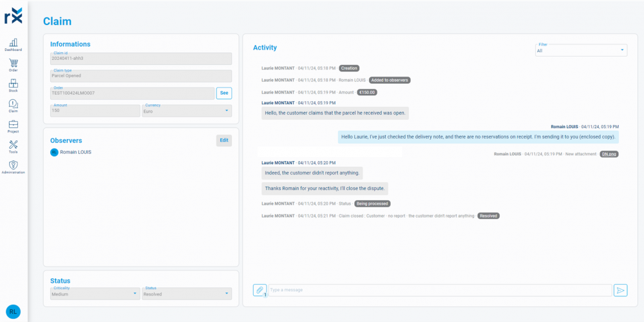Click the rx logo at top
The width and height of the screenshot is (644, 322).
13,15
